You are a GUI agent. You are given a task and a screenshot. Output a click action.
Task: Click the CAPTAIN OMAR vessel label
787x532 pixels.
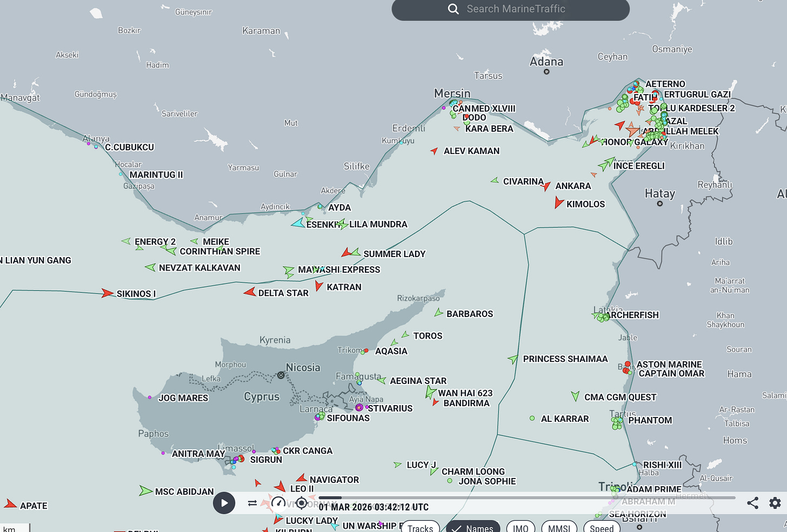click(672, 373)
